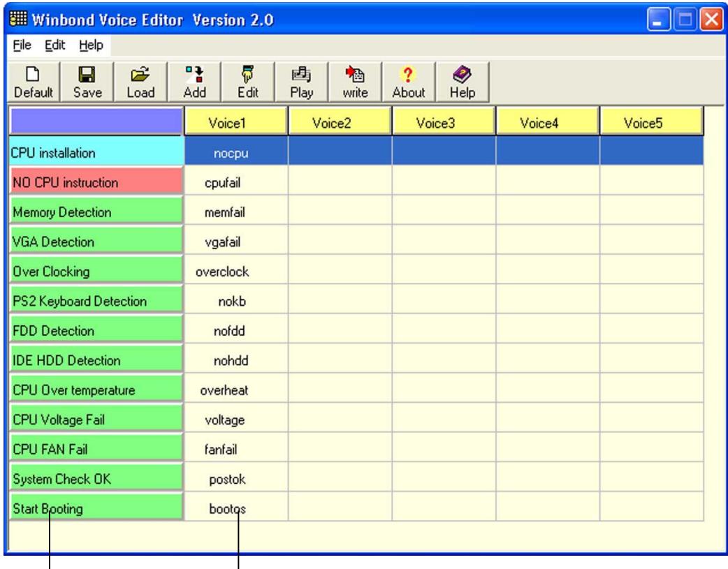
Task: Click the overheat cell
Action: click(x=236, y=389)
